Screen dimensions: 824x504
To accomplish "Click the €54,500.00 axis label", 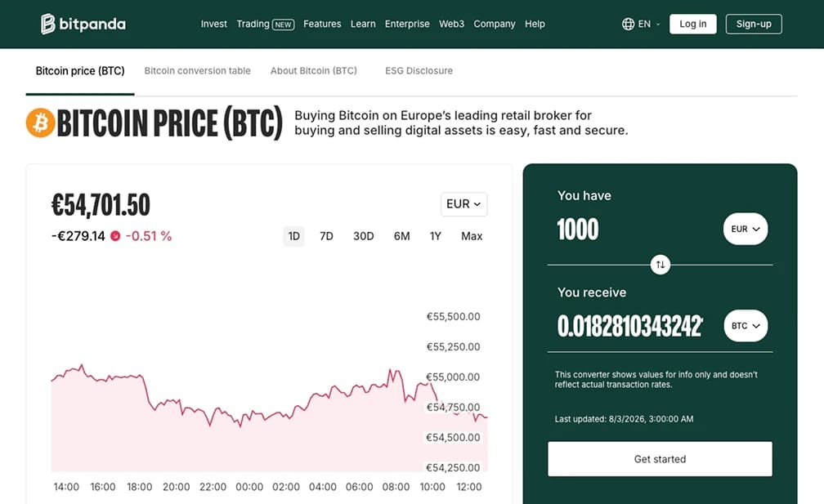I will pyautogui.click(x=453, y=437).
